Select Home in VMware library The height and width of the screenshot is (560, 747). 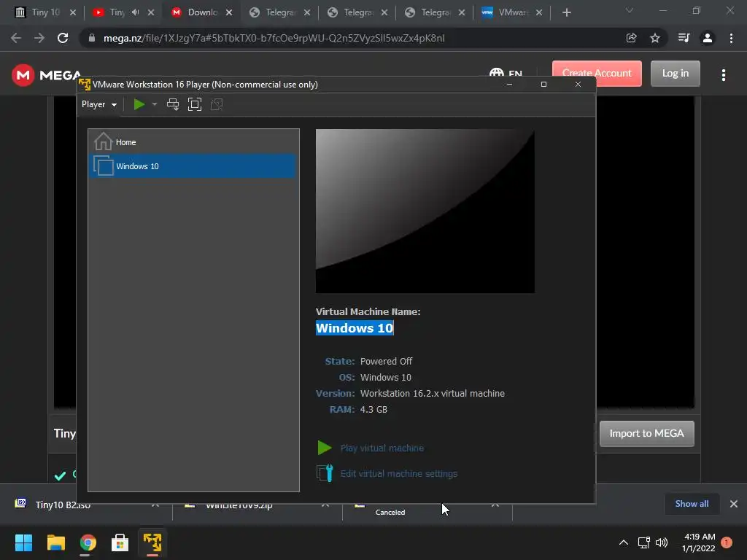pos(192,142)
